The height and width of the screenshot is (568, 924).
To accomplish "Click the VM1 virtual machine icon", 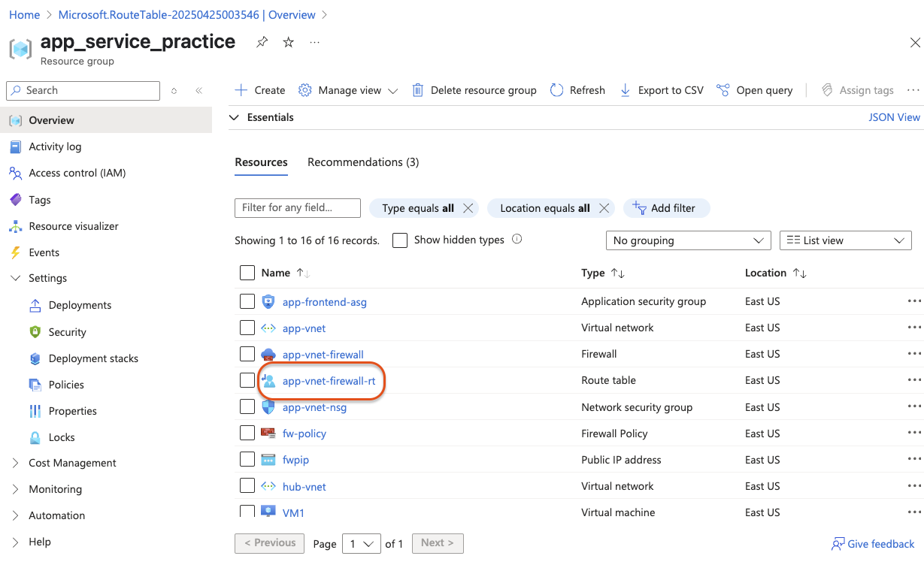I will (x=268, y=511).
